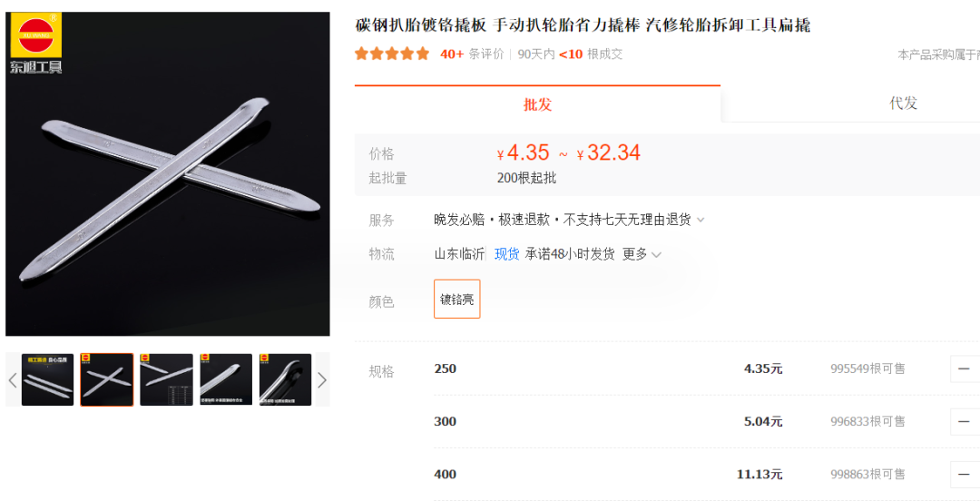Decrease quantity for the 400 spec
This screenshot has height=501, width=980.
(965, 474)
